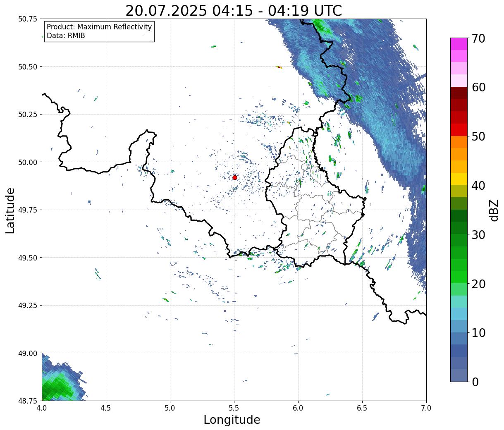Click the latitude tick label 48.75
This screenshot has width=504, height=430.
28,401
